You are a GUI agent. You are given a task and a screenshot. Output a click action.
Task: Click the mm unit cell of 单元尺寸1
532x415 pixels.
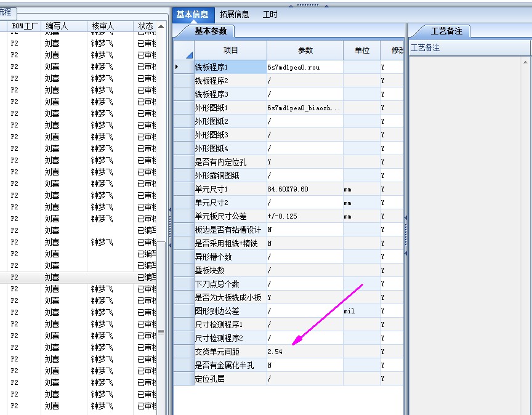point(361,190)
